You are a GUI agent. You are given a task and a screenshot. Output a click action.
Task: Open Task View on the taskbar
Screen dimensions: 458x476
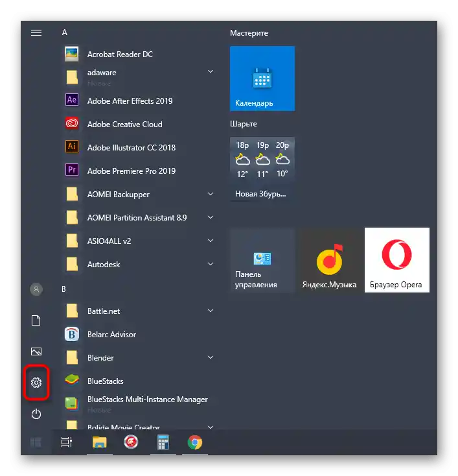tap(67, 442)
